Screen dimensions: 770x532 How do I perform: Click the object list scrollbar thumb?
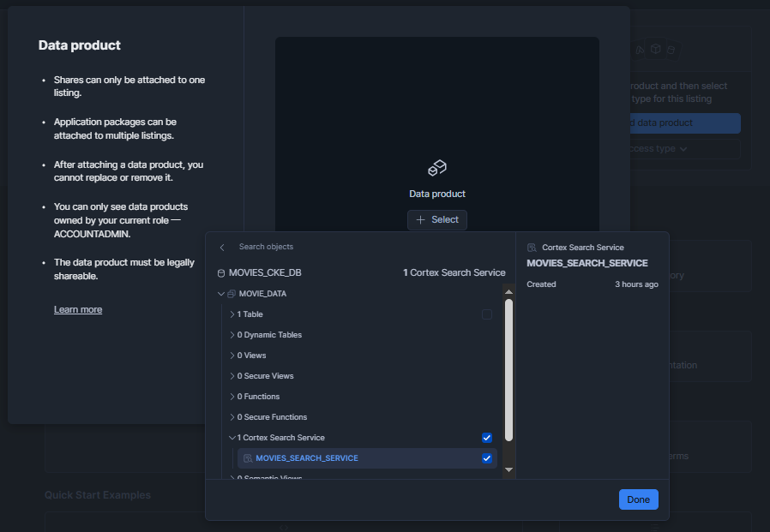[x=508, y=371]
